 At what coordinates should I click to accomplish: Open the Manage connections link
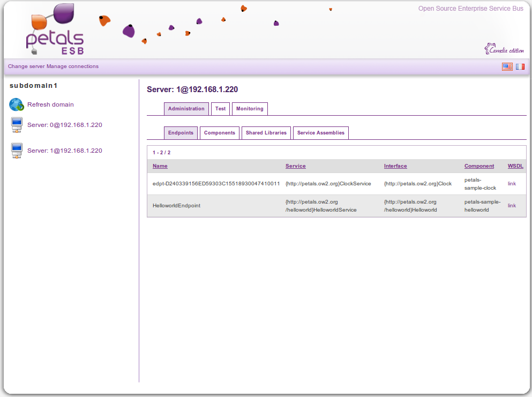click(72, 66)
